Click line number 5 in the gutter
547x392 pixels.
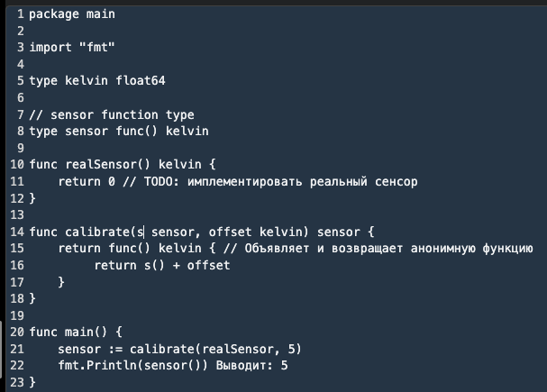point(20,80)
